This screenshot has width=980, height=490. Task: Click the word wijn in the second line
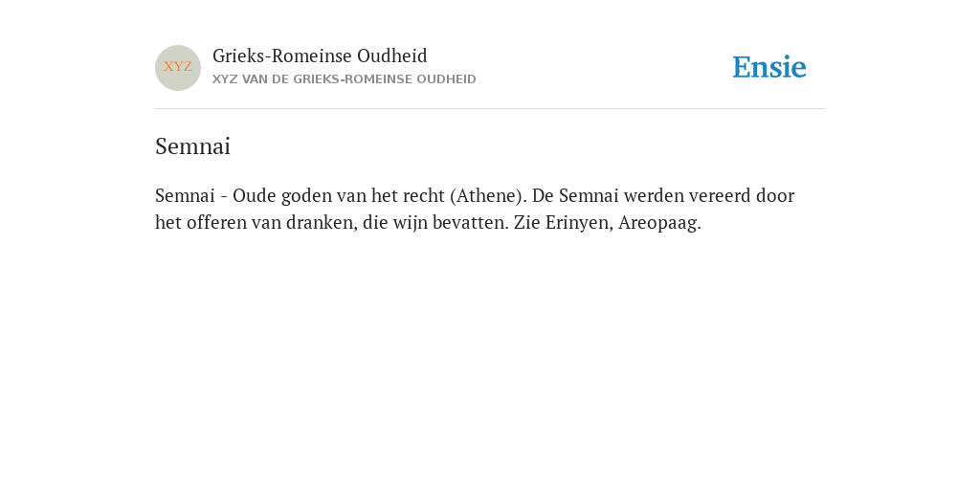tap(410, 222)
